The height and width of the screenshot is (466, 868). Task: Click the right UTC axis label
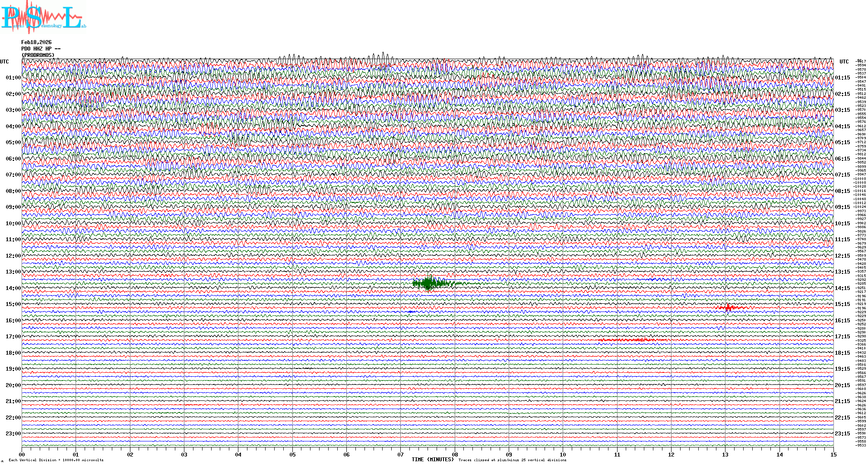[x=844, y=62]
